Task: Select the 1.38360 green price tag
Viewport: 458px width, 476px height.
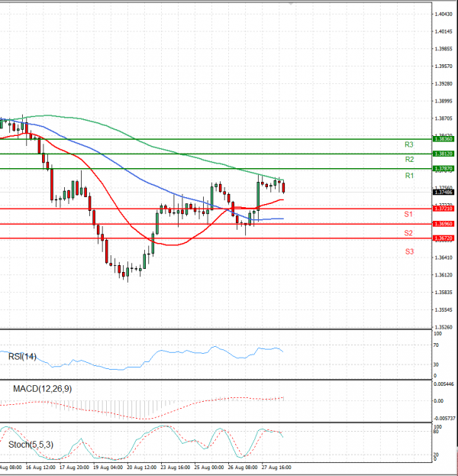Action: click(x=443, y=139)
